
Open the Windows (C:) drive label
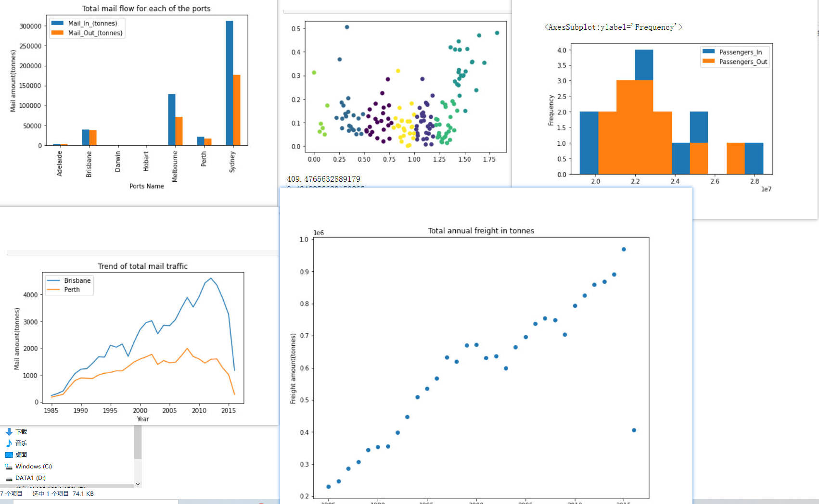33,466
